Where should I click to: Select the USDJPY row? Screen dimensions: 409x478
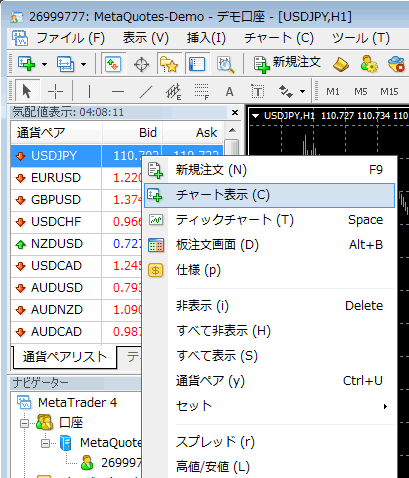[77, 156]
